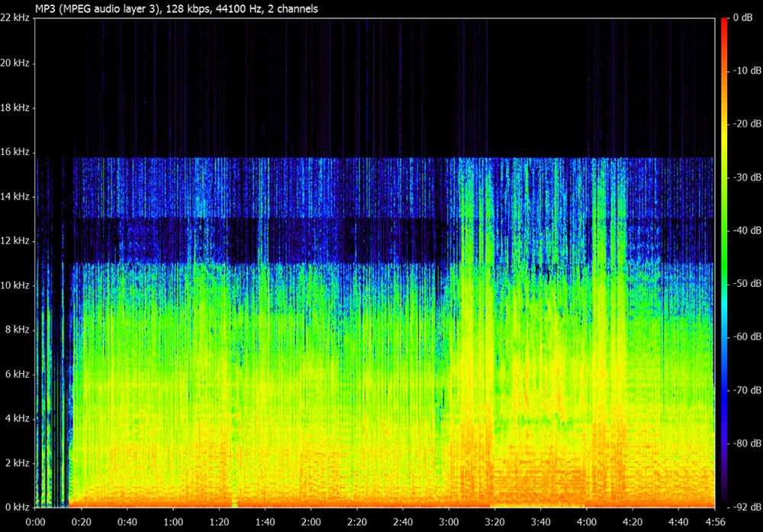Click the 0:20 time axis label
Screen dimensions: 763x532
[82, 522]
